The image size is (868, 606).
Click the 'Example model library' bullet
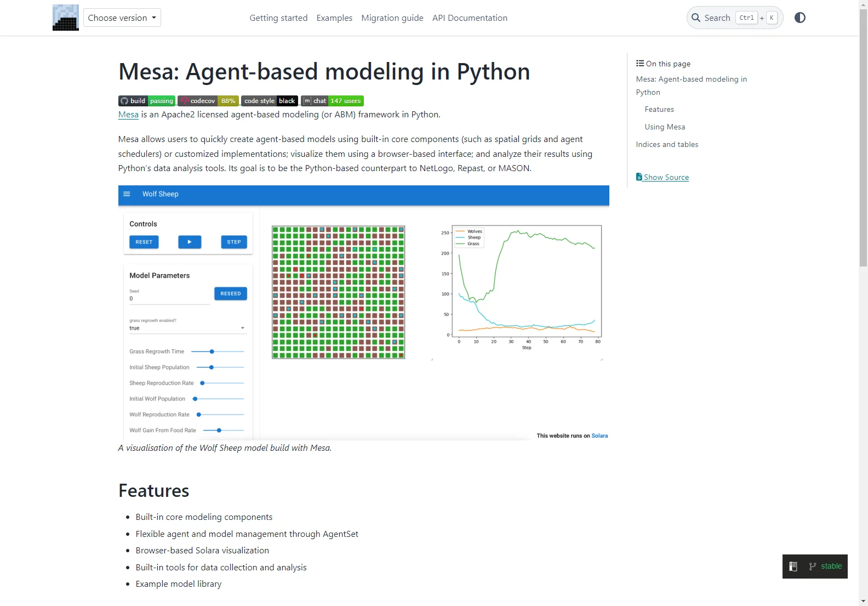click(179, 584)
